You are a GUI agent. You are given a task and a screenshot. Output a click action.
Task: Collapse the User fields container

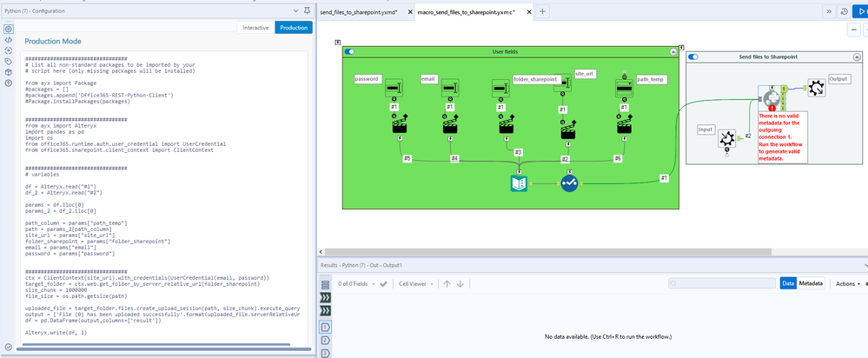coord(673,51)
